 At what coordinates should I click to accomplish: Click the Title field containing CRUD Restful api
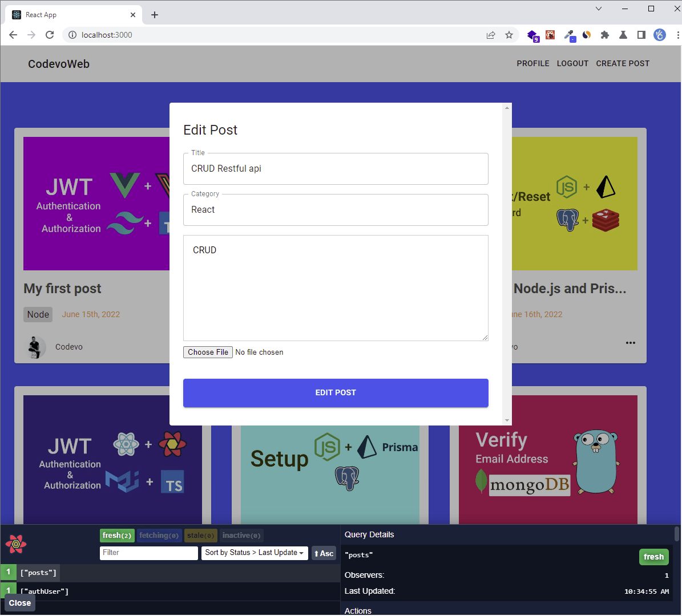click(x=336, y=169)
